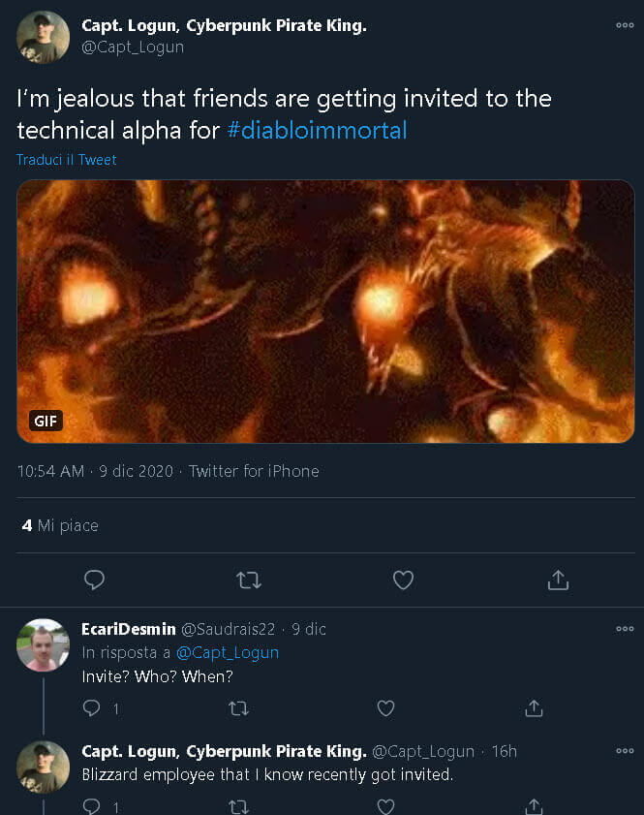Retweet EcariDesmin's reply
This screenshot has height=815, width=644.
[x=238, y=708]
